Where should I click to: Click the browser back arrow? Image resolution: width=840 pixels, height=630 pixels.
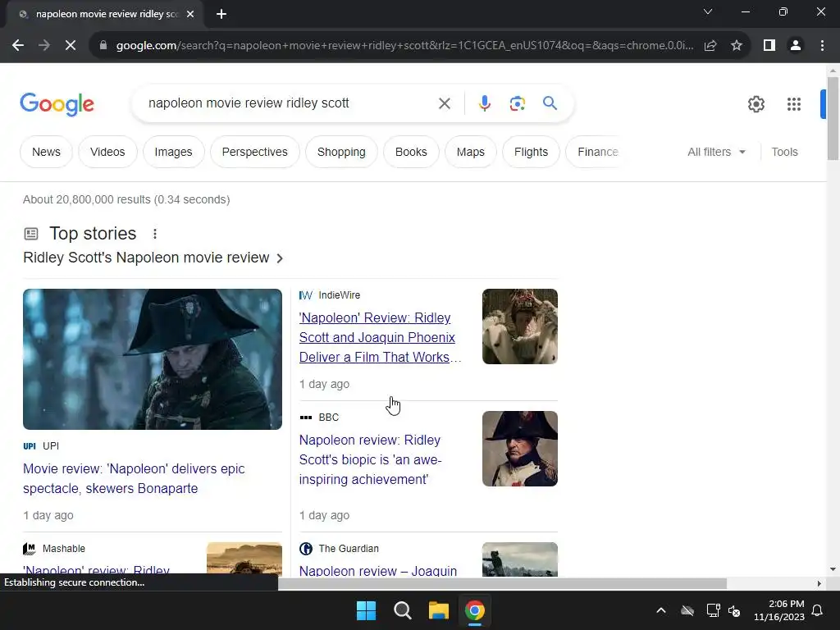click(18, 46)
